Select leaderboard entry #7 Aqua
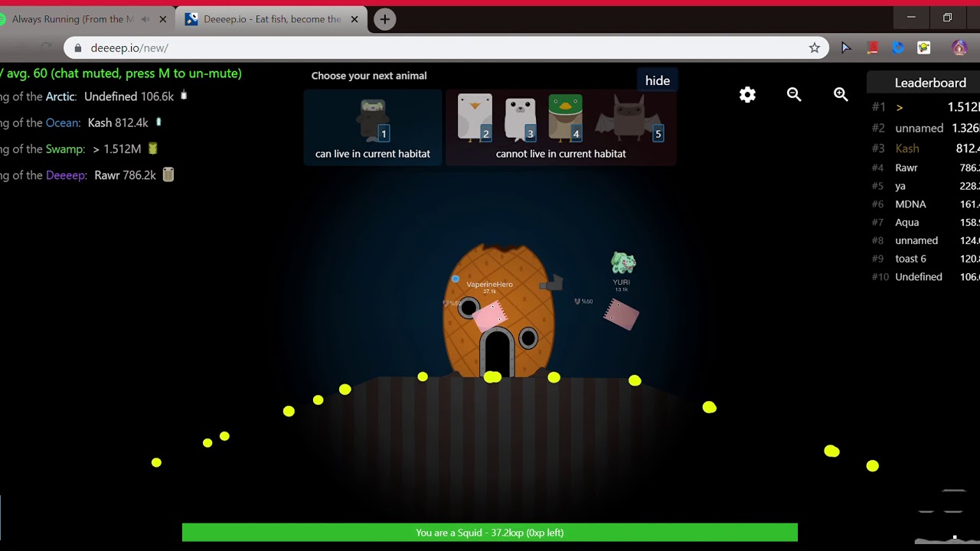Screen dimensions: 980x551 pyautogui.click(x=926, y=223)
